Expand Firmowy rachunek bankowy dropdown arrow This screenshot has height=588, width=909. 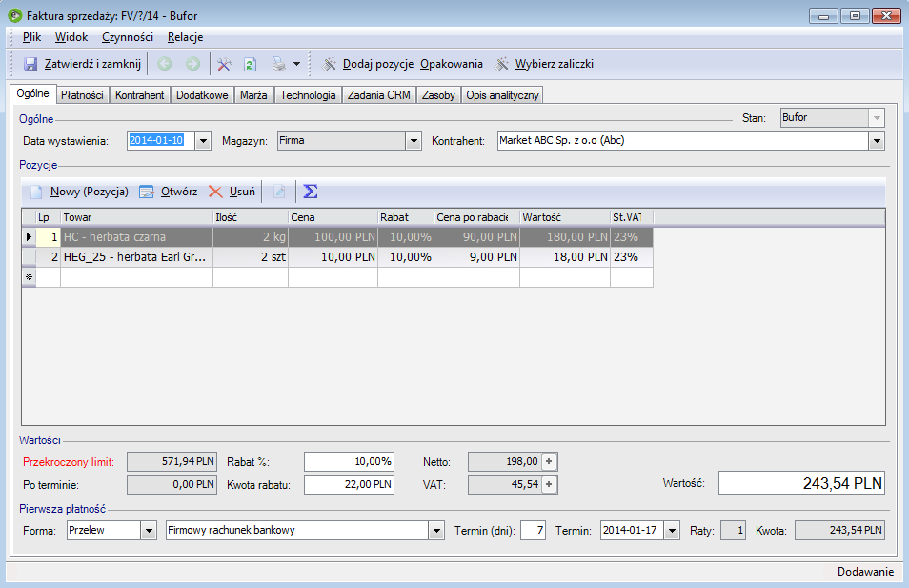point(436,530)
